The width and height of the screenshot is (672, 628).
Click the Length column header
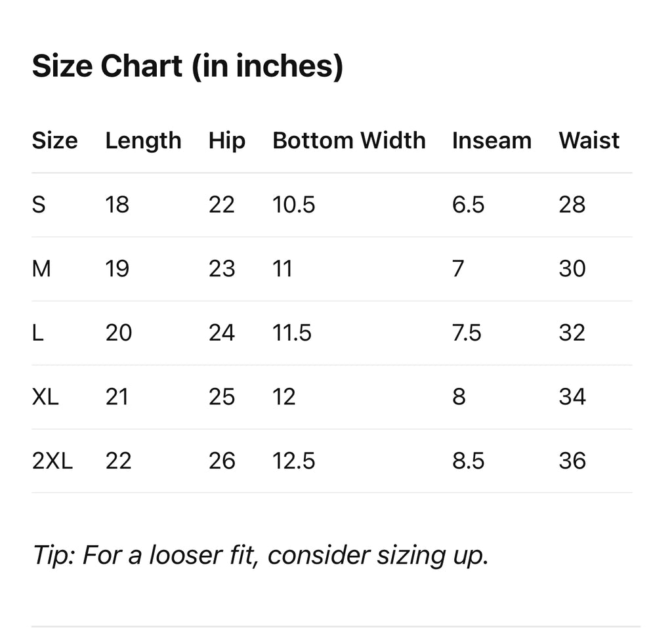pos(143,140)
